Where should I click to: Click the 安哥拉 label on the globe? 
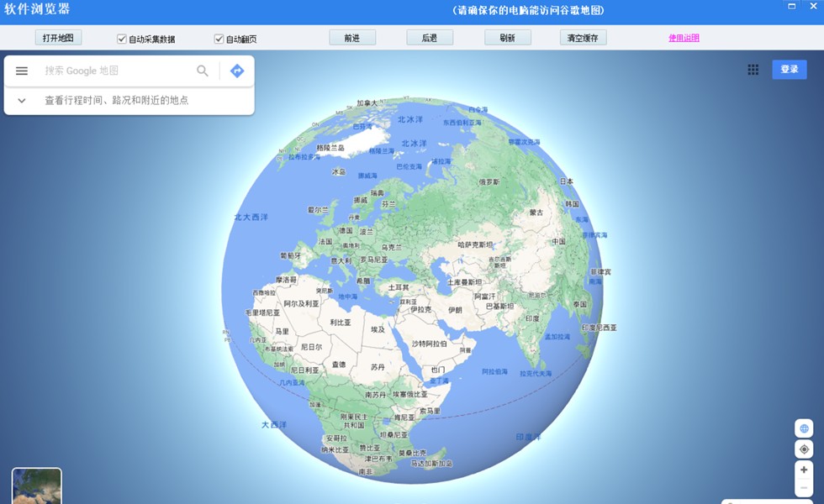tap(336, 438)
